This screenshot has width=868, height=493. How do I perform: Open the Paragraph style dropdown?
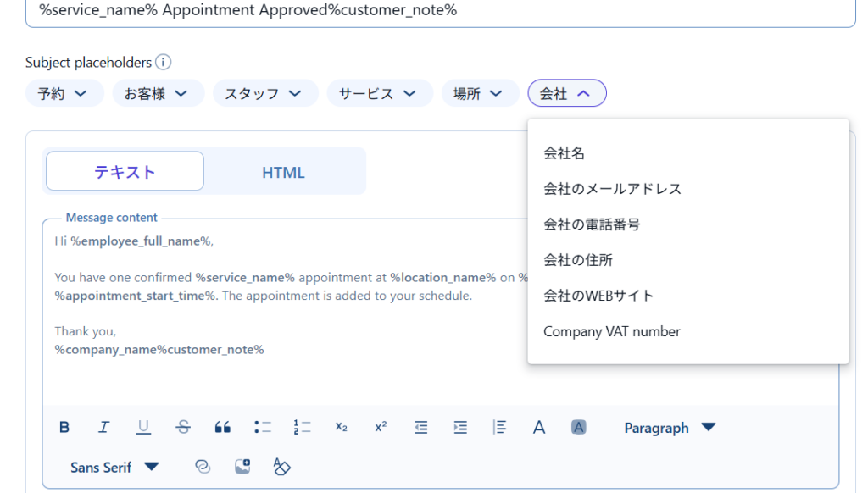(670, 428)
